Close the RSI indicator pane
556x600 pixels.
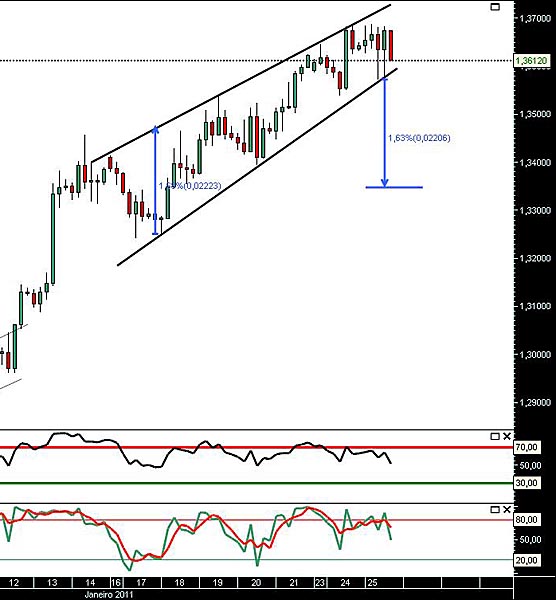coord(507,436)
